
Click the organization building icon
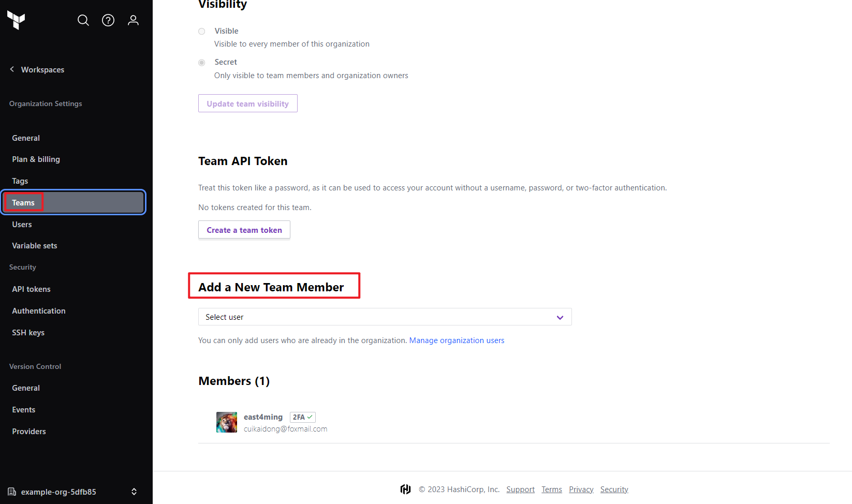pos(12,492)
